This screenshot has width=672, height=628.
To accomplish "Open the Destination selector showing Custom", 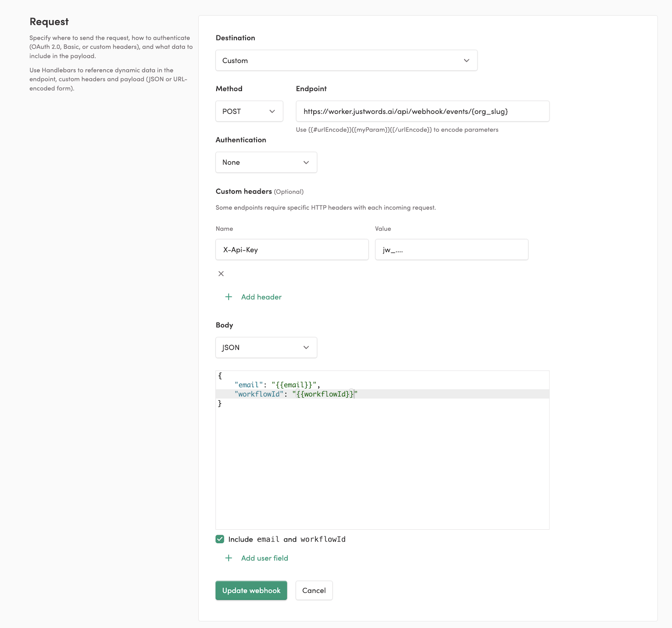I will coord(346,60).
